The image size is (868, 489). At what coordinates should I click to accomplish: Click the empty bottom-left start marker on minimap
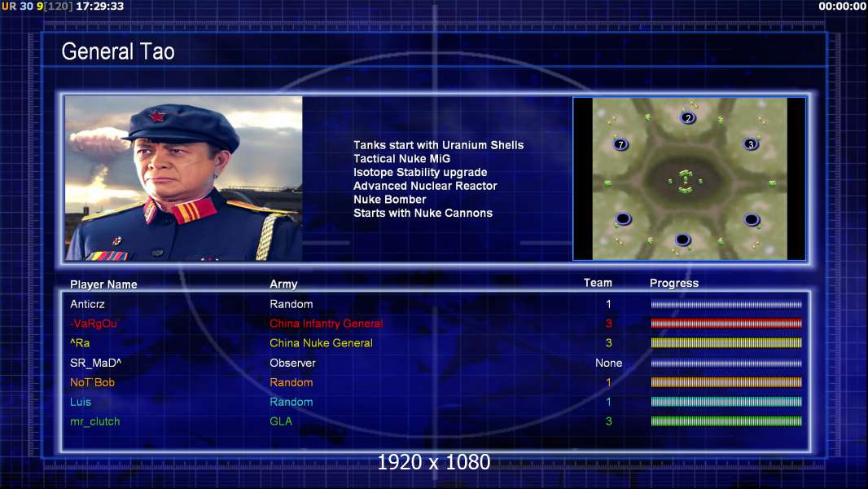pyautogui.click(x=623, y=218)
